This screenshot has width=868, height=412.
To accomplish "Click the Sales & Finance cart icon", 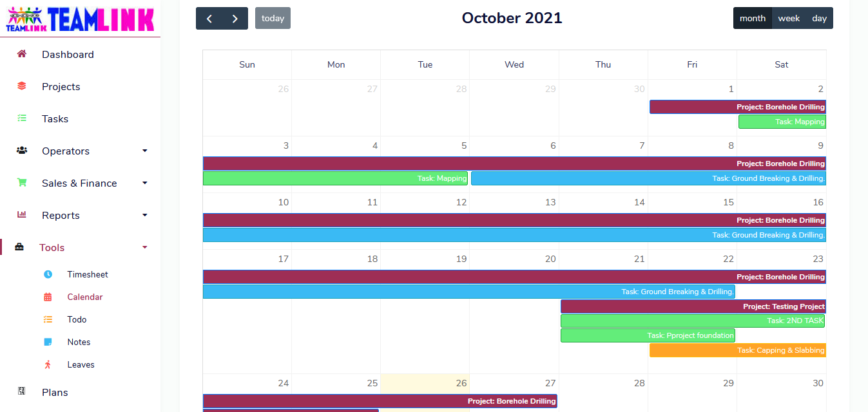I will tap(22, 183).
